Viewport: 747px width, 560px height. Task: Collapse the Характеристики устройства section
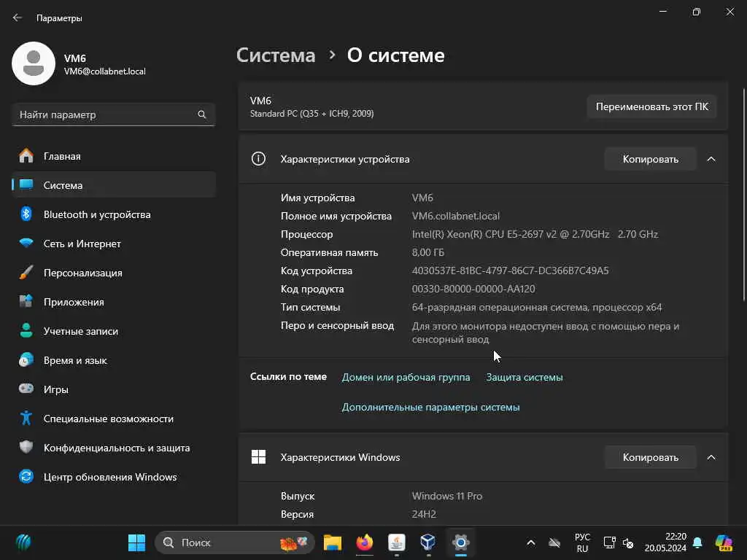(x=711, y=159)
